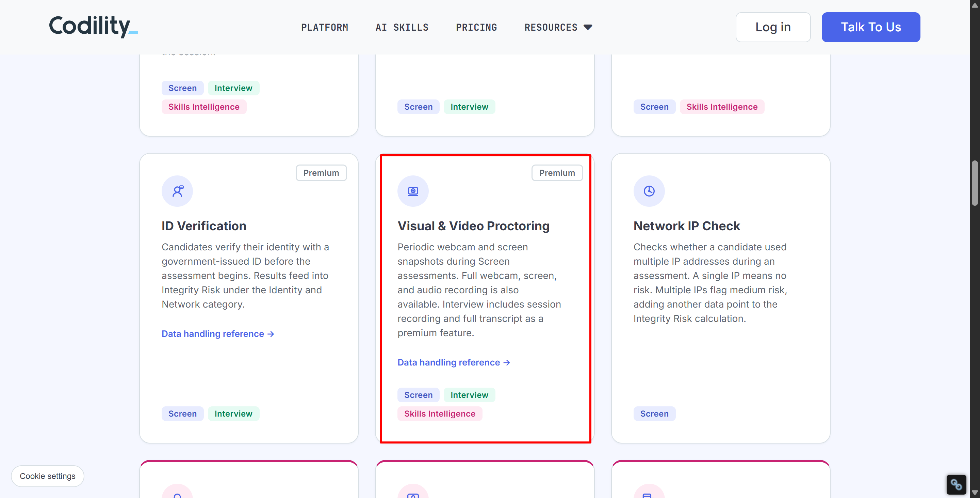Open the Platform menu item

click(325, 27)
